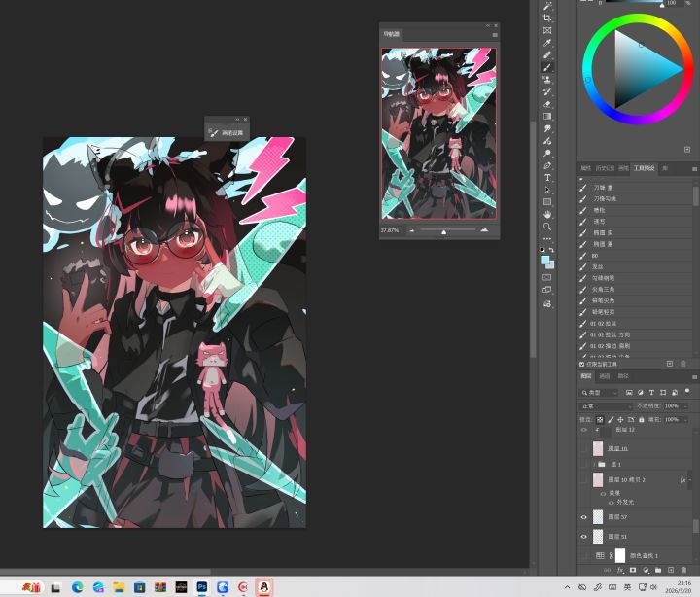The width and height of the screenshot is (700, 597).
Task: Select the Brush tool
Action: pos(547,67)
